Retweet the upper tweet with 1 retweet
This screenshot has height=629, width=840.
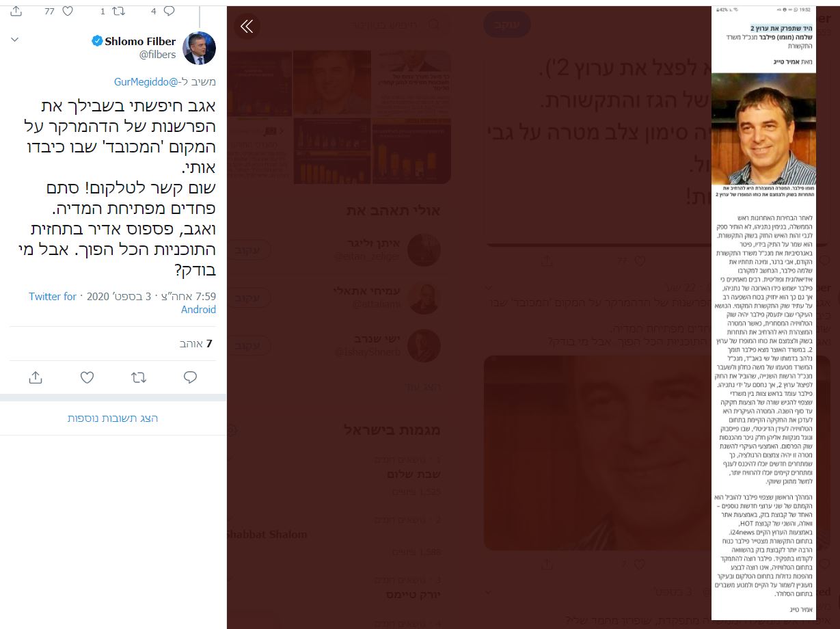120,11
